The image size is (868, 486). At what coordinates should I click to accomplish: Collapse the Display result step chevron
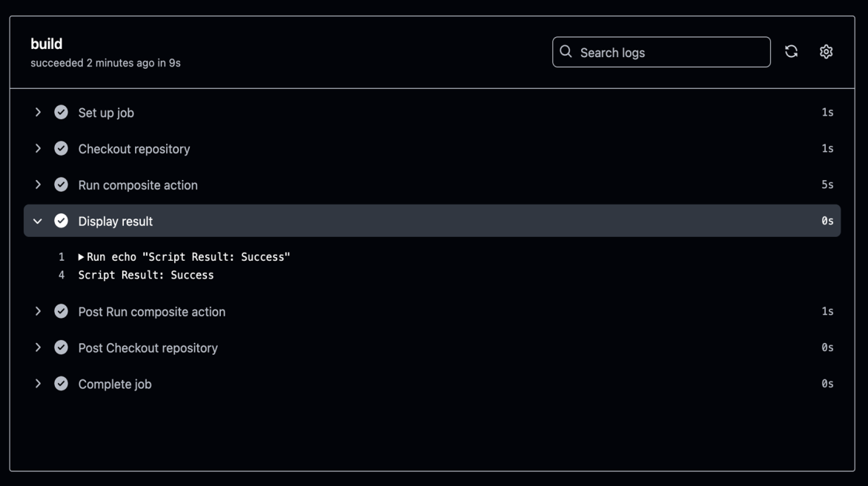pyautogui.click(x=38, y=221)
